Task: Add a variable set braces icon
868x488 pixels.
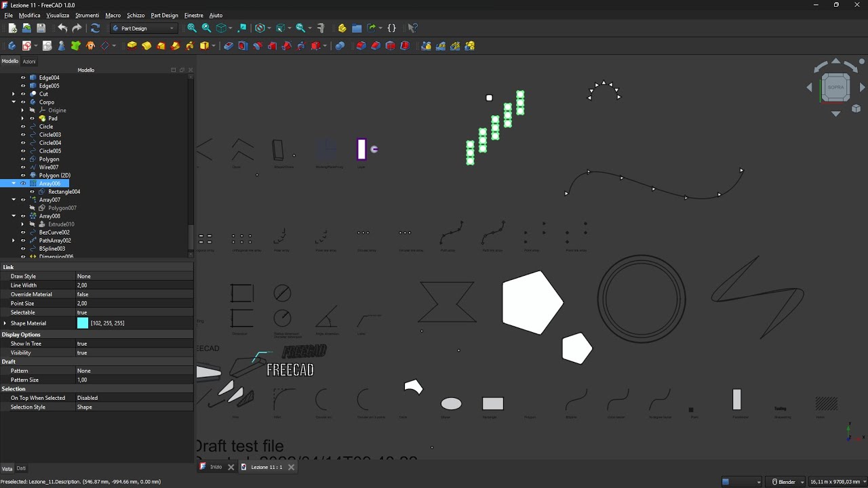Action: 391,28
